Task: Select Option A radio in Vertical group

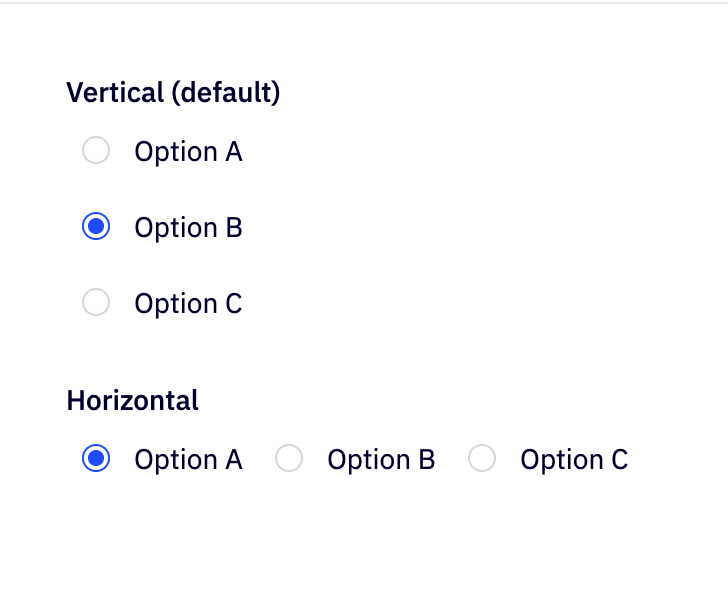Action: click(x=95, y=151)
